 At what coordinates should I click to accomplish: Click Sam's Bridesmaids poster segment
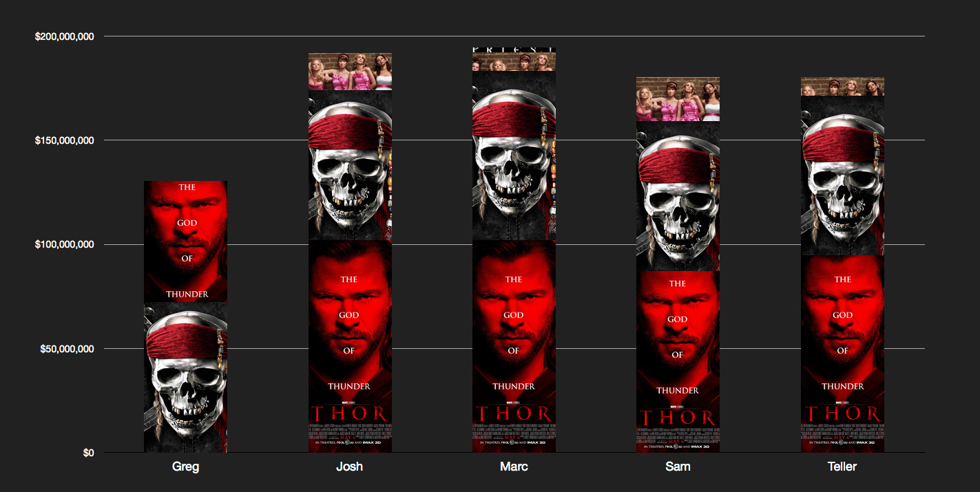[678, 99]
